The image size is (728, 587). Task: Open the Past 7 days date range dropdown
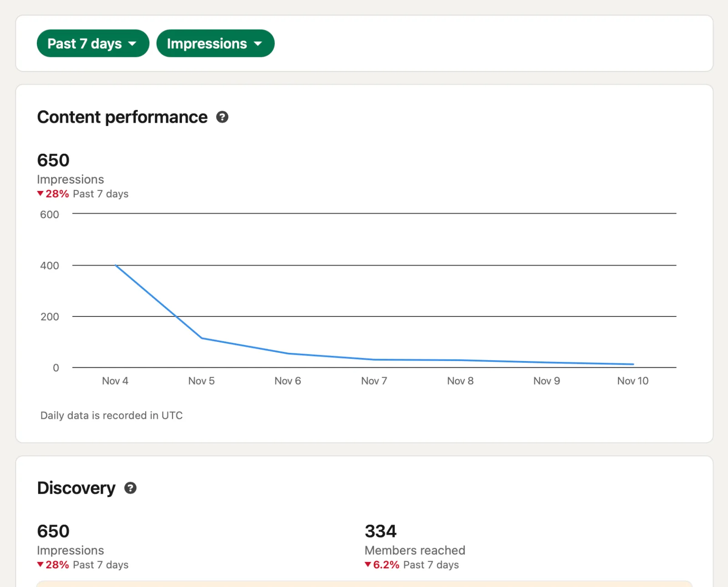(x=92, y=43)
